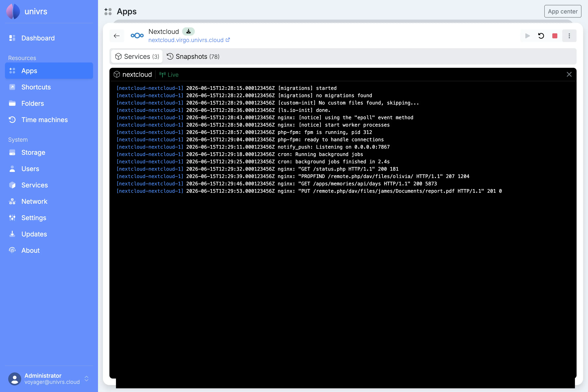The image size is (588, 392).
Task: Click log line with "PROPFIND /remote.php/dav/files/olivia/"
Action: (293, 176)
